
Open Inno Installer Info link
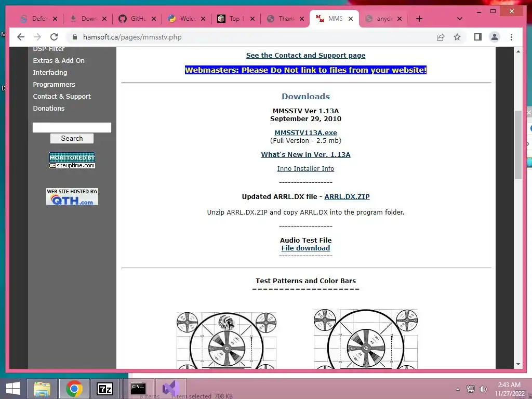(x=305, y=169)
